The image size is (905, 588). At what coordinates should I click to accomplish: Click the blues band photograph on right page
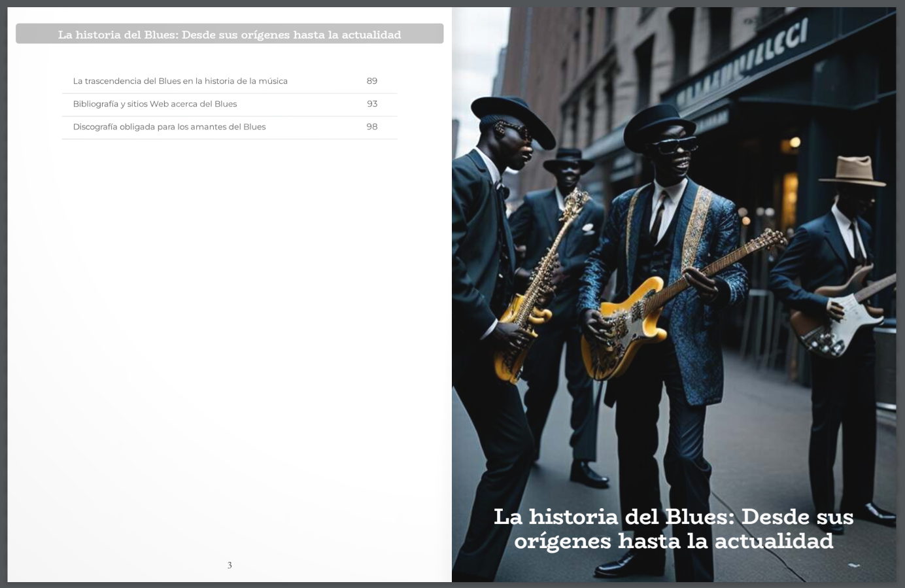click(674, 262)
